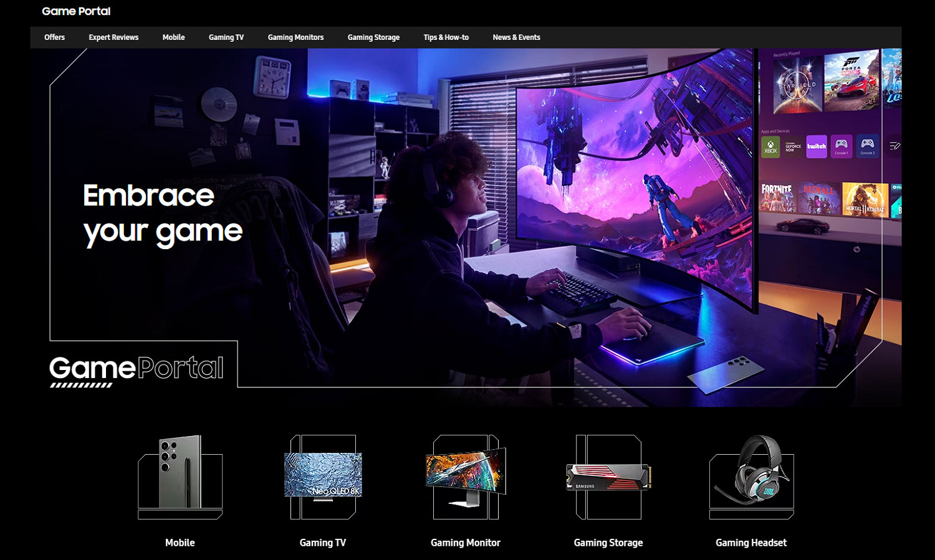Viewport: 935px width, 560px height.
Task: Click the Fortnite game thumbnail
Action: tap(776, 198)
